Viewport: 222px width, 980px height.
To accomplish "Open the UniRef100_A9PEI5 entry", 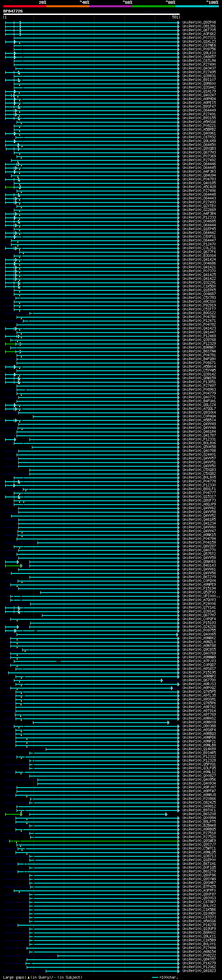I will [199, 103].
